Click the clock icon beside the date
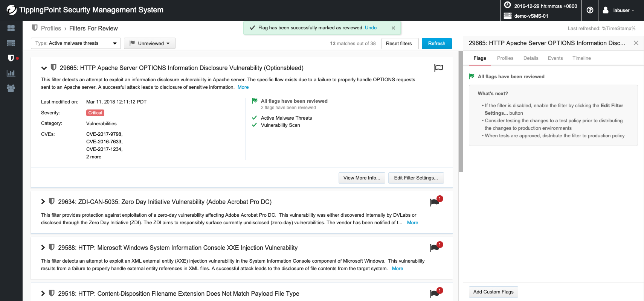 point(508,5)
